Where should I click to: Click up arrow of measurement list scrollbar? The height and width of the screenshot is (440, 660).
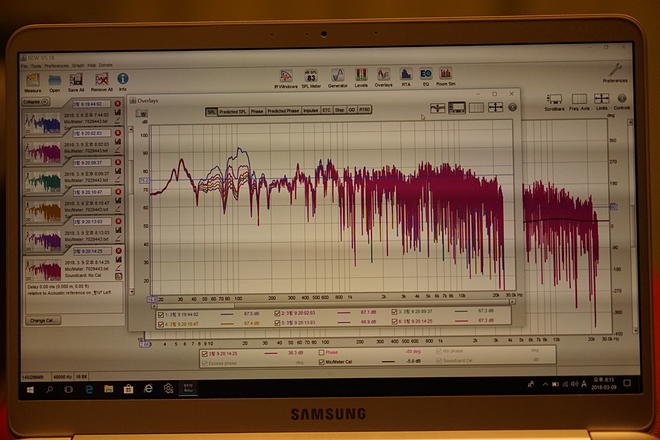coord(131,130)
